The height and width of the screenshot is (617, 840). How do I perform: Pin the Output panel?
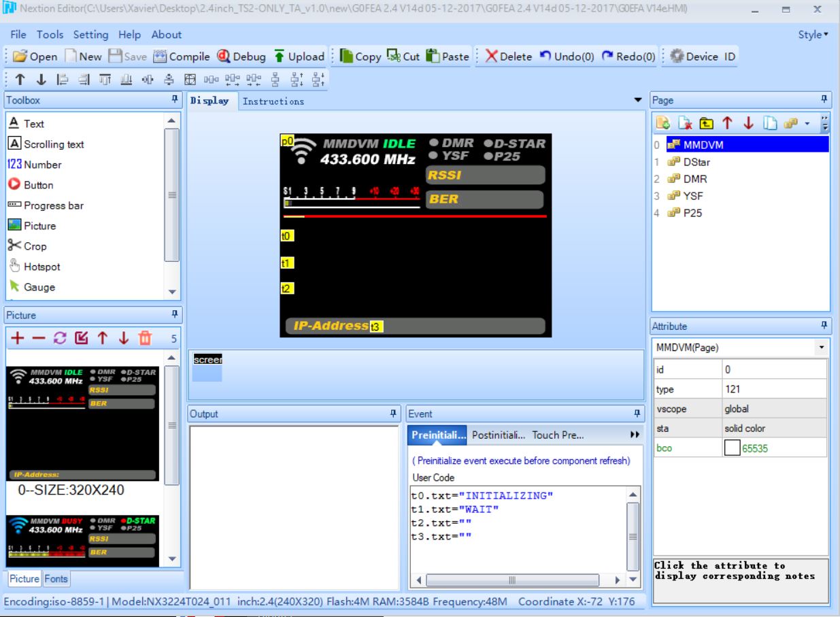tap(392, 414)
